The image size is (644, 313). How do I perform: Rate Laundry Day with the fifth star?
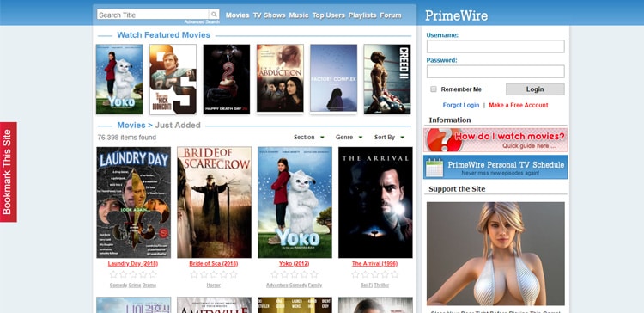tap(153, 274)
